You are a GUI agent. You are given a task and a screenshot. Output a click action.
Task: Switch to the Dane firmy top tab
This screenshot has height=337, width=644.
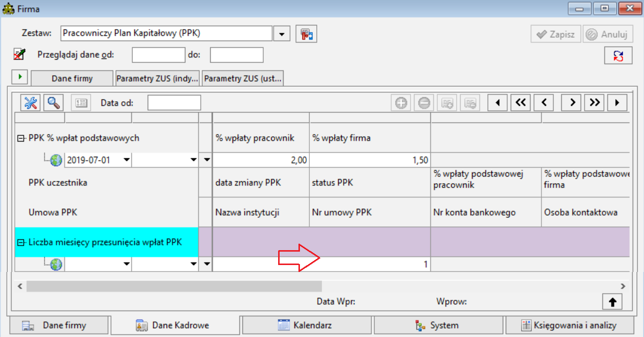[72, 78]
